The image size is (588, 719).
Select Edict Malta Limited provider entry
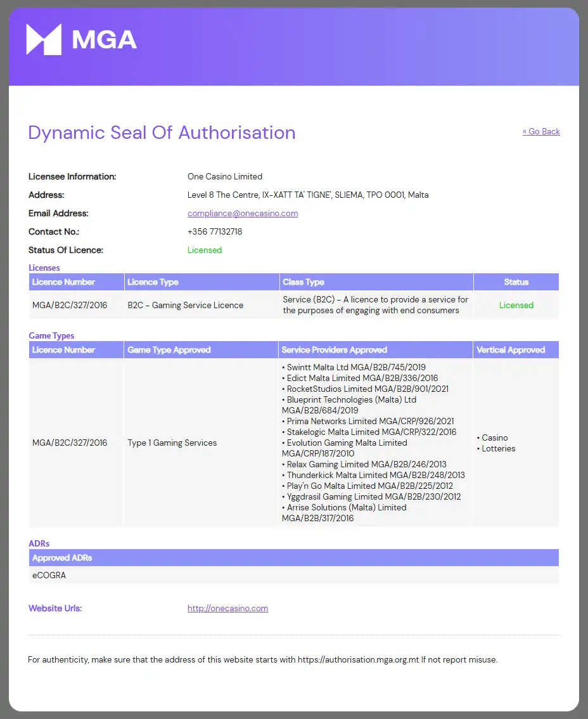click(360, 379)
